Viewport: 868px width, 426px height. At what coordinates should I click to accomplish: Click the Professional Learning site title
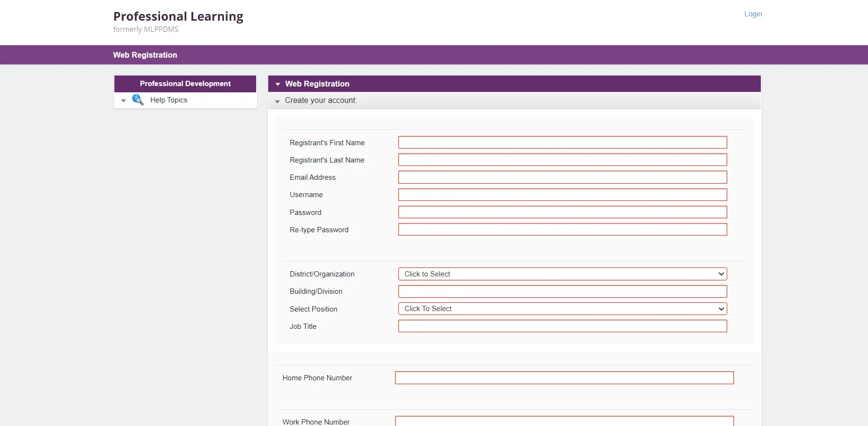[x=178, y=16]
